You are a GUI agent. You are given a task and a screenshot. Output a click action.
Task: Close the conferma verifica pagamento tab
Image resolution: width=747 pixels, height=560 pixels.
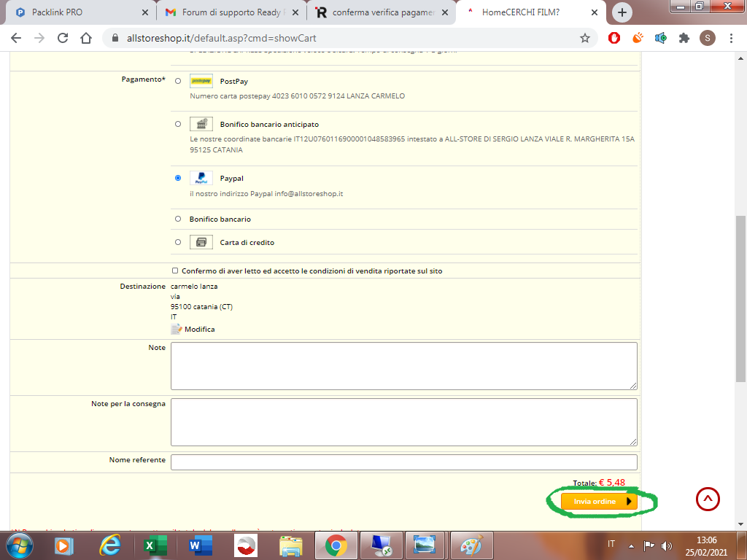click(445, 12)
